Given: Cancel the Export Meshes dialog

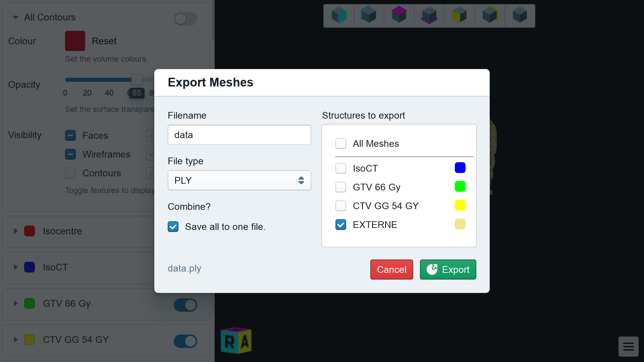Looking at the screenshot, I should coord(391,269).
